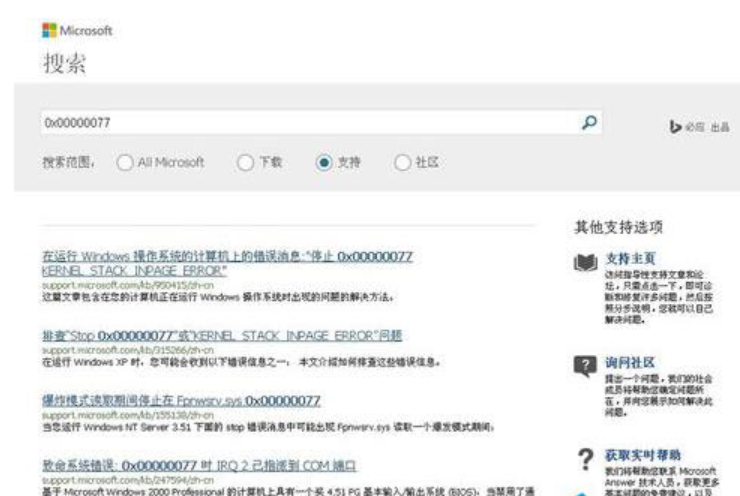The height and width of the screenshot is (496, 740).
Task: Go to the 支持主页 heading link
Action: [630, 258]
